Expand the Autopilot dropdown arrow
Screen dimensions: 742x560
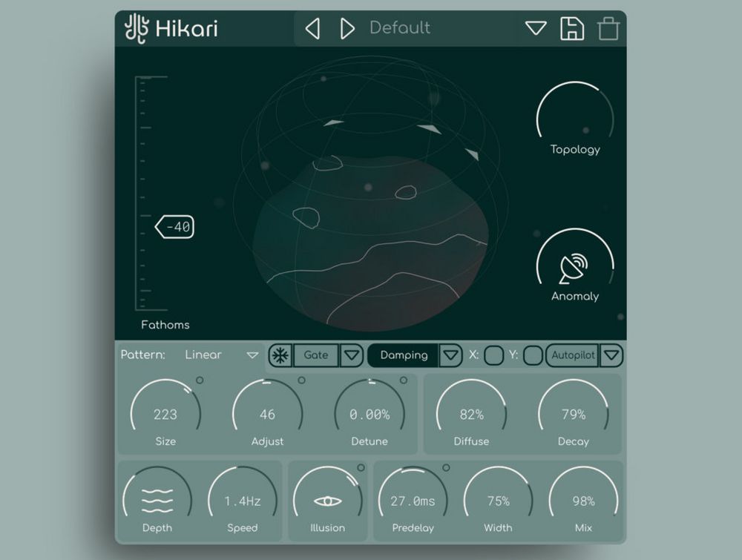(x=611, y=355)
